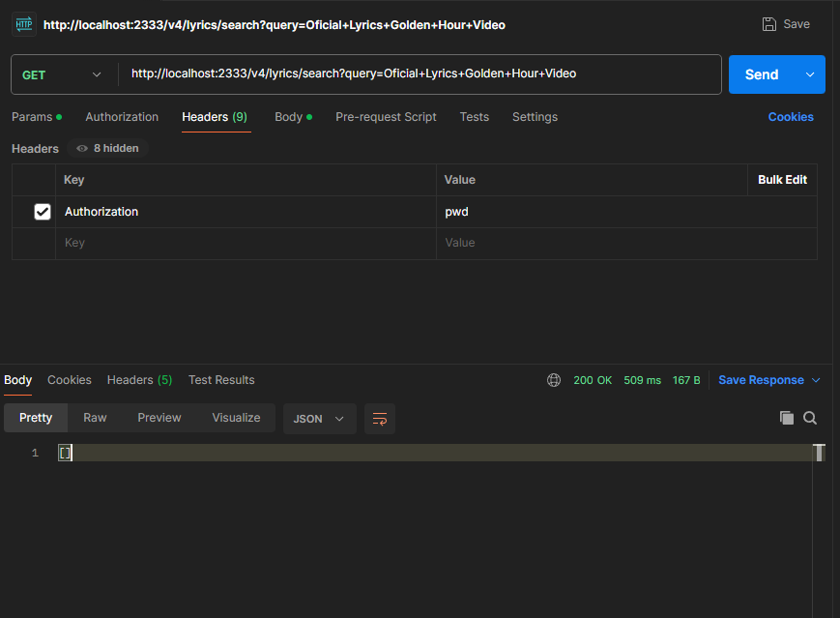Viewport: 840px width, 618px height.
Task: Click line number 1 in response
Action: tap(35, 454)
